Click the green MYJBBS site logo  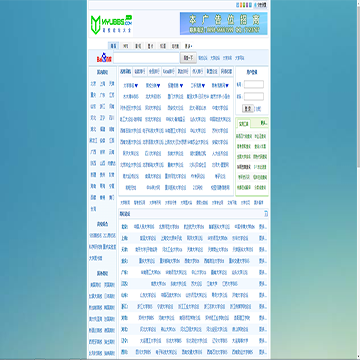(x=111, y=25)
